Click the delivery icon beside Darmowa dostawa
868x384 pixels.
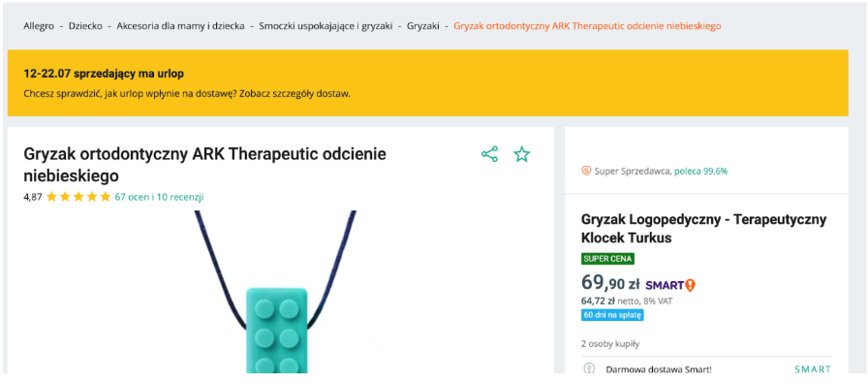click(588, 369)
